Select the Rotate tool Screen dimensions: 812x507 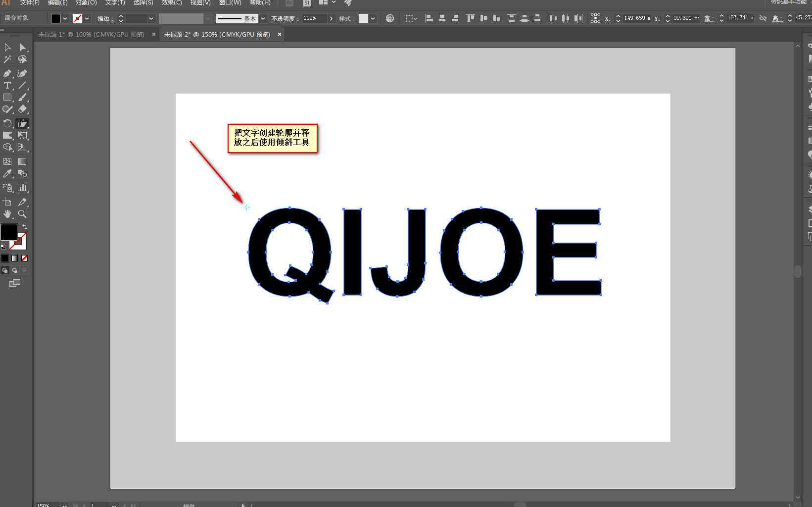[7, 124]
